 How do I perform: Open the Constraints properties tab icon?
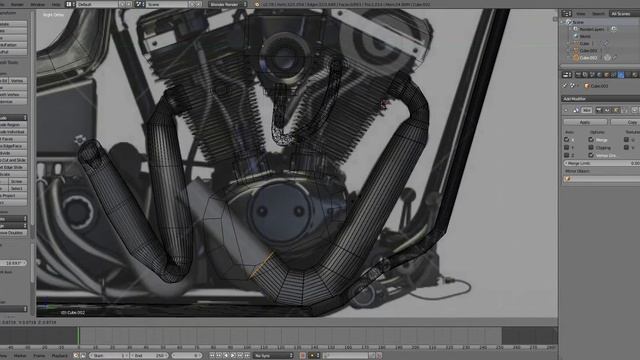pyautogui.click(x=613, y=75)
